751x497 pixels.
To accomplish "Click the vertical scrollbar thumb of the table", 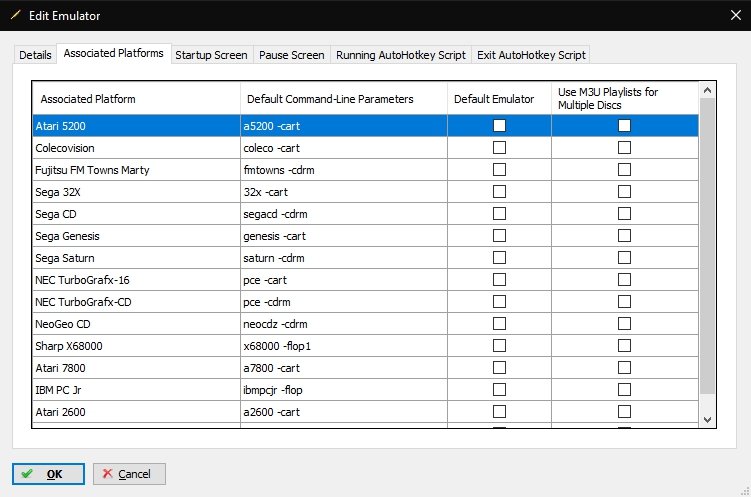I will pos(707,246).
